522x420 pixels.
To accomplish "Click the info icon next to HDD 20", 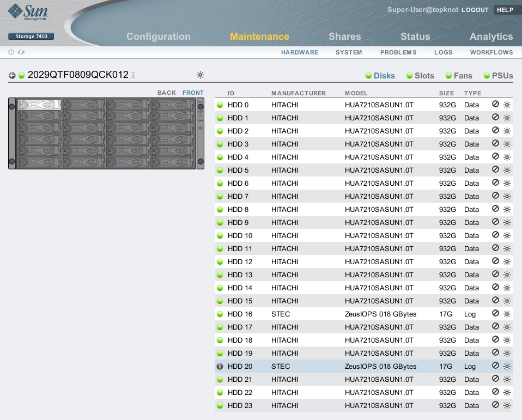I will point(220,367).
